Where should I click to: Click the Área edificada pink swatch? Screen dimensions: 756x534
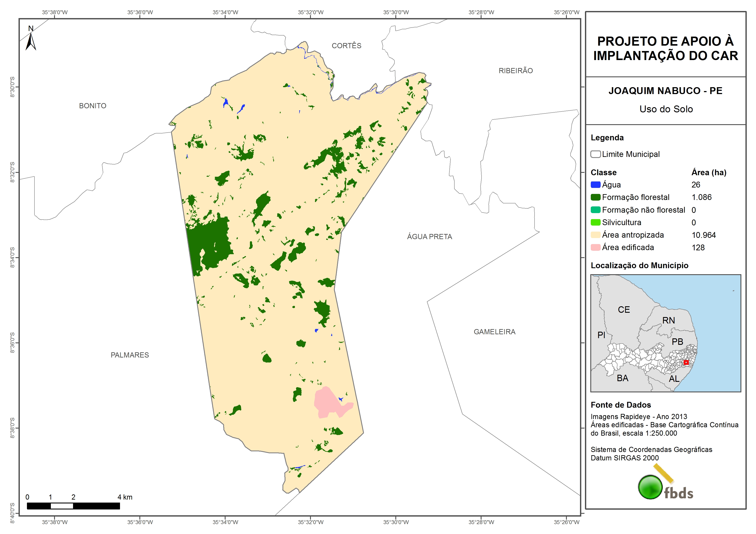pyautogui.click(x=595, y=248)
